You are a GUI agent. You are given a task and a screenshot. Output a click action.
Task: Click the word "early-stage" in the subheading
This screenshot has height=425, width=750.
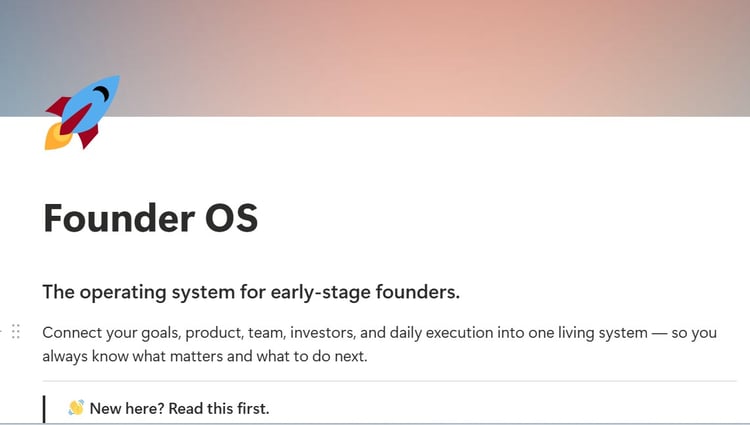click(320, 292)
